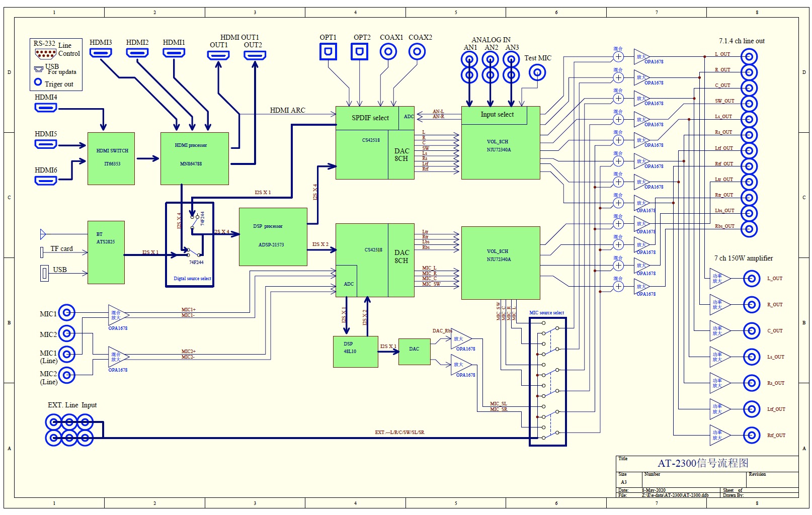Click the Test MIC jack symbol
The height and width of the screenshot is (515, 812).
tap(537, 73)
